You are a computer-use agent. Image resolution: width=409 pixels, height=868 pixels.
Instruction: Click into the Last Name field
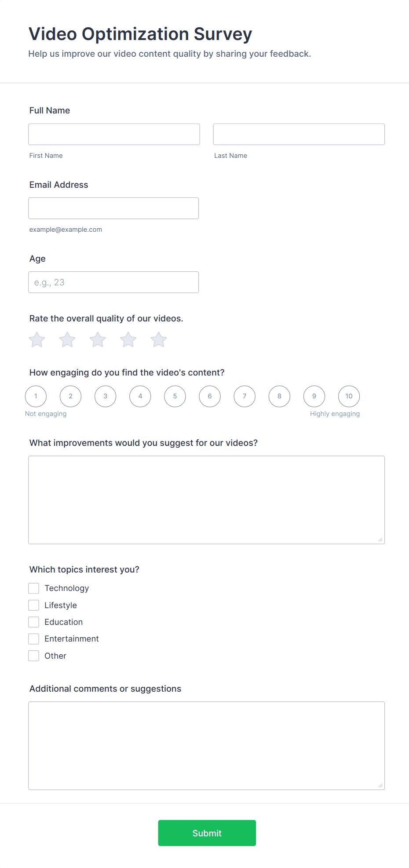[299, 134]
